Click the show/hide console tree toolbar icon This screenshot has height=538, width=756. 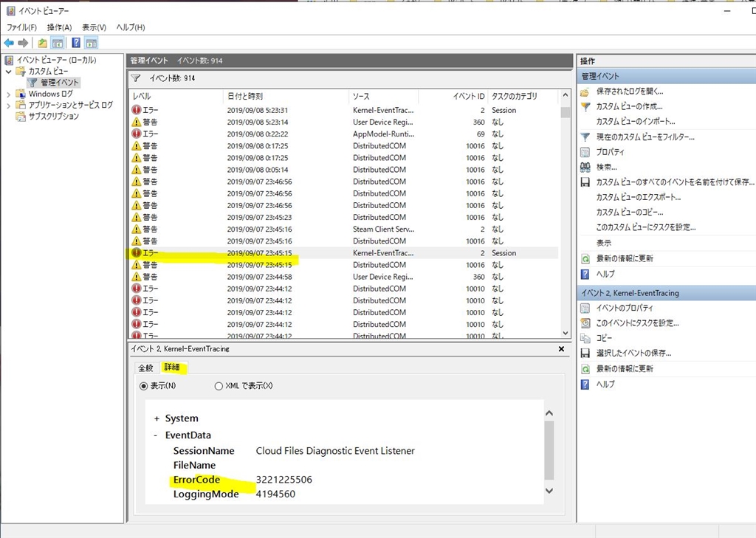[x=58, y=43]
